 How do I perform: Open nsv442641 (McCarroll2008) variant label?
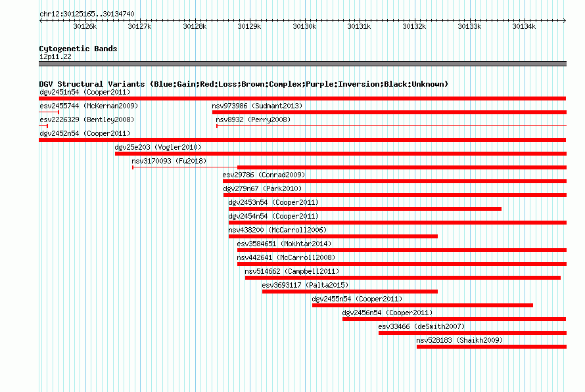click(x=286, y=257)
